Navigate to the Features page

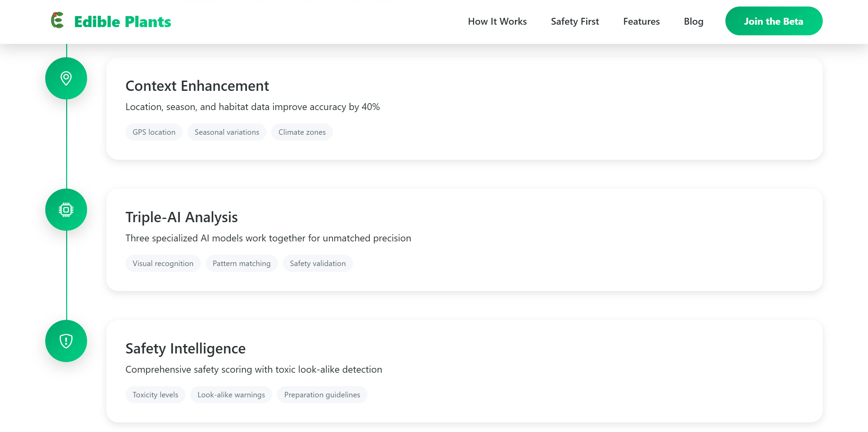click(x=641, y=21)
